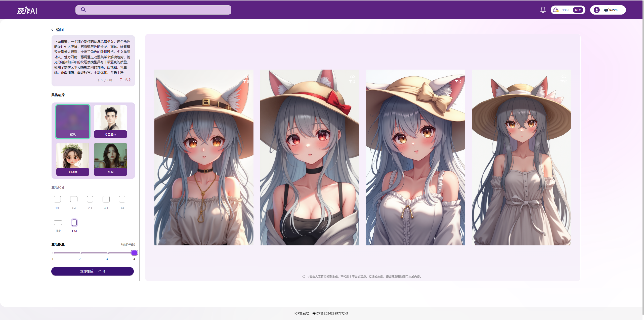Pick the 4:3 generation size

106,199
